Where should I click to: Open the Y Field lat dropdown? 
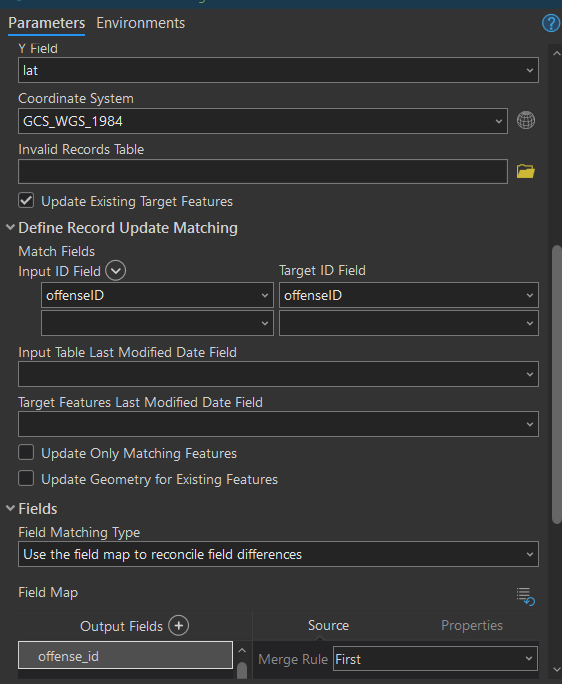[x=278, y=70]
